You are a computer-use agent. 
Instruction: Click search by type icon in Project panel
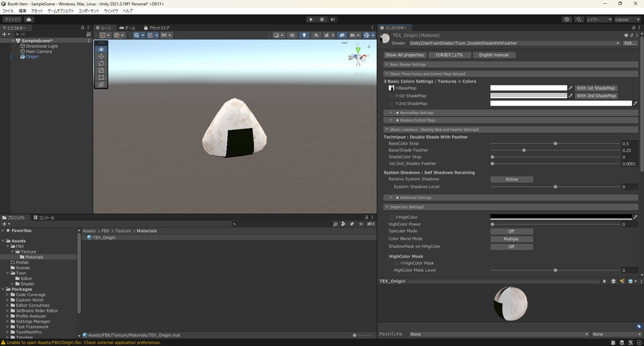pyautogui.click(x=343, y=224)
